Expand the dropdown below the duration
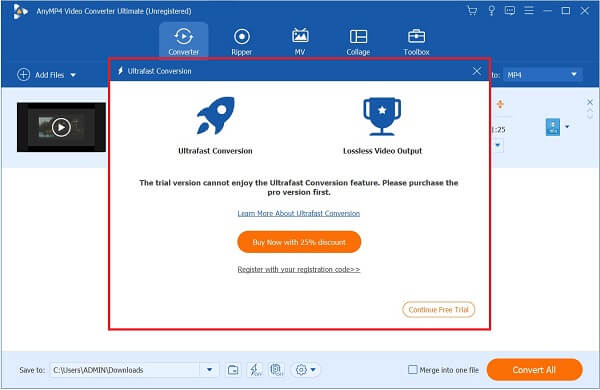Image resolution: width=600 pixels, height=390 pixels. tap(498, 145)
